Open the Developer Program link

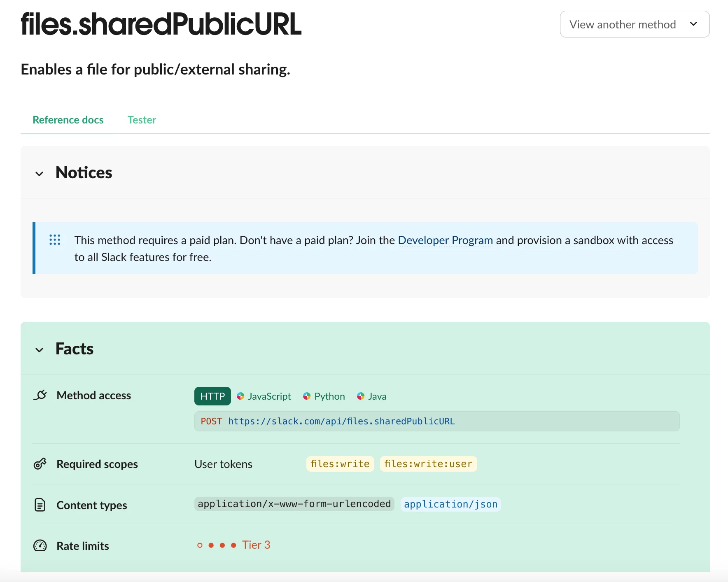pos(445,240)
